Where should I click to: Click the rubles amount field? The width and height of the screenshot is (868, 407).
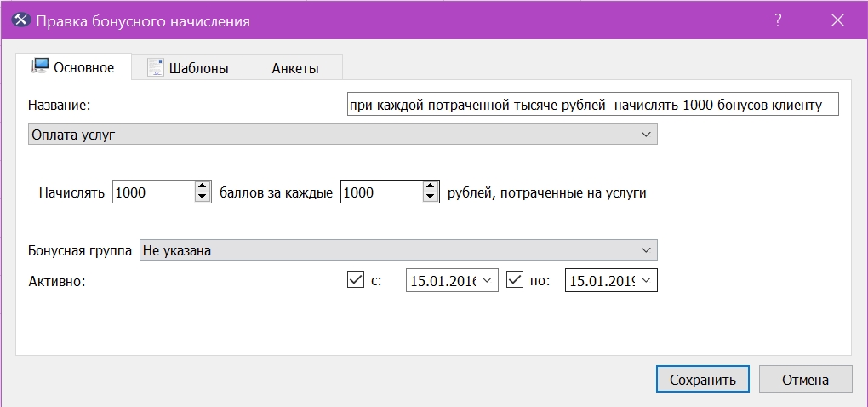coord(381,192)
